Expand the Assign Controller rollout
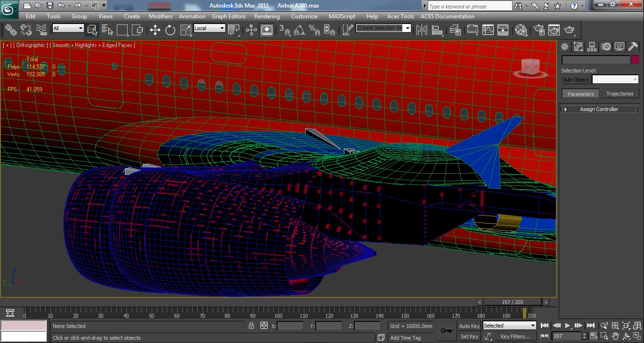This screenshot has width=644, height=343. point(599,109)
